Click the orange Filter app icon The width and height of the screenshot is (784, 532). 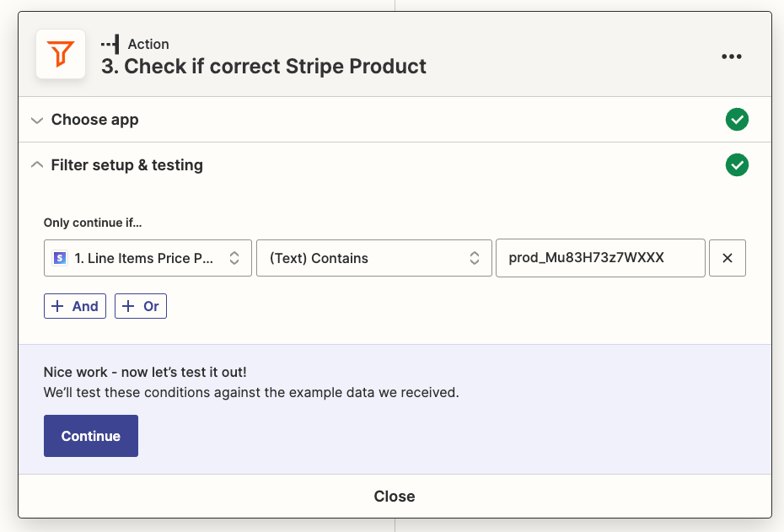pyautogui.click(x=61, y=55)
